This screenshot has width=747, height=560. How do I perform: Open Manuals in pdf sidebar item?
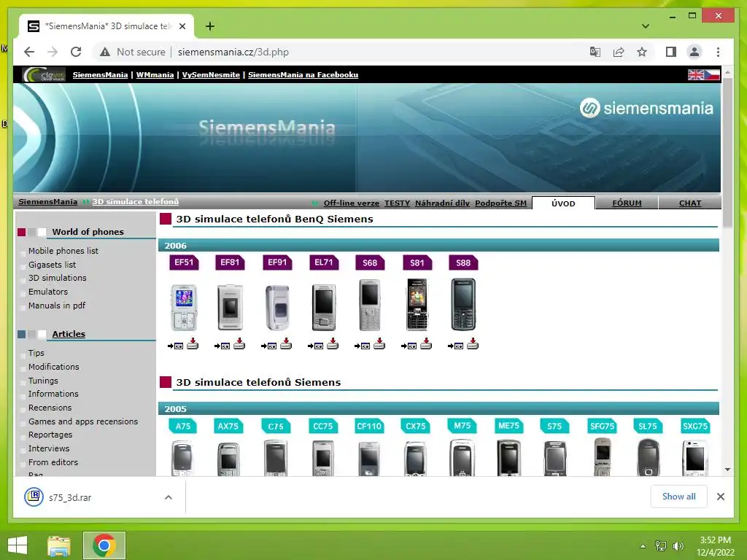57,306
